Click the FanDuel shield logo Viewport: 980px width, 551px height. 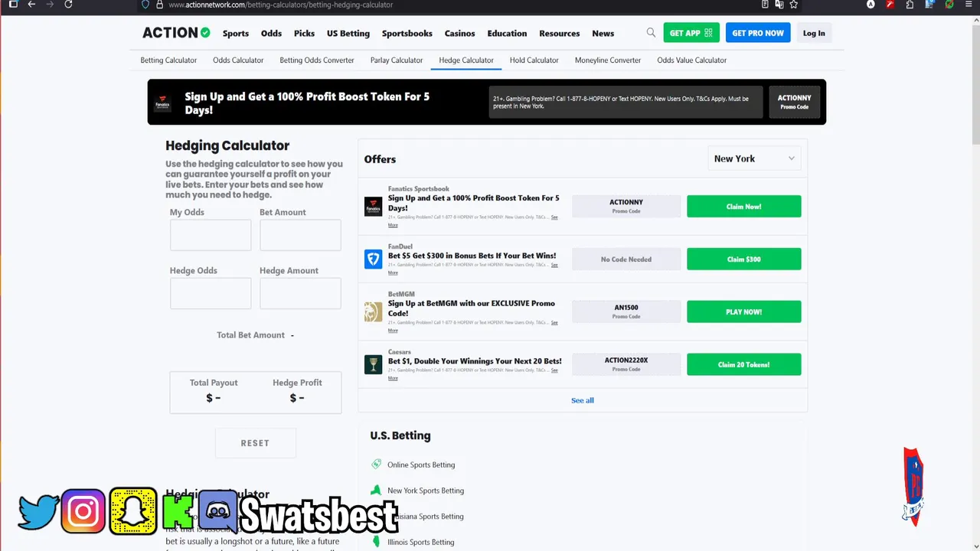click(x=373, y=259)
